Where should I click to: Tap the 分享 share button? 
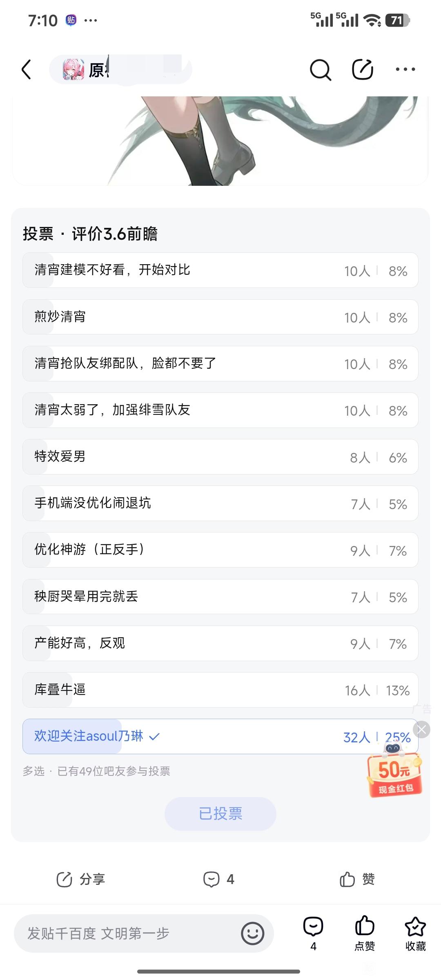tap(80, 879)
